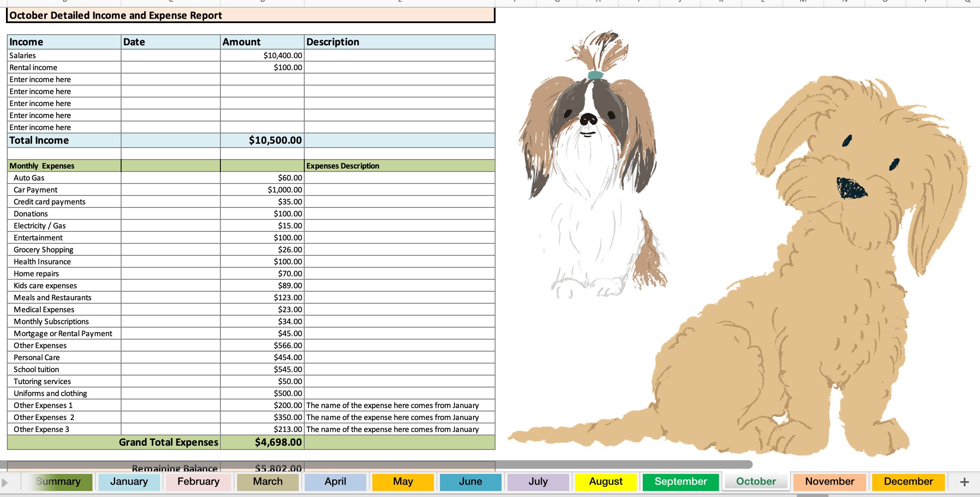
Task: Switch to the November tab
Action: pos(829,482)
